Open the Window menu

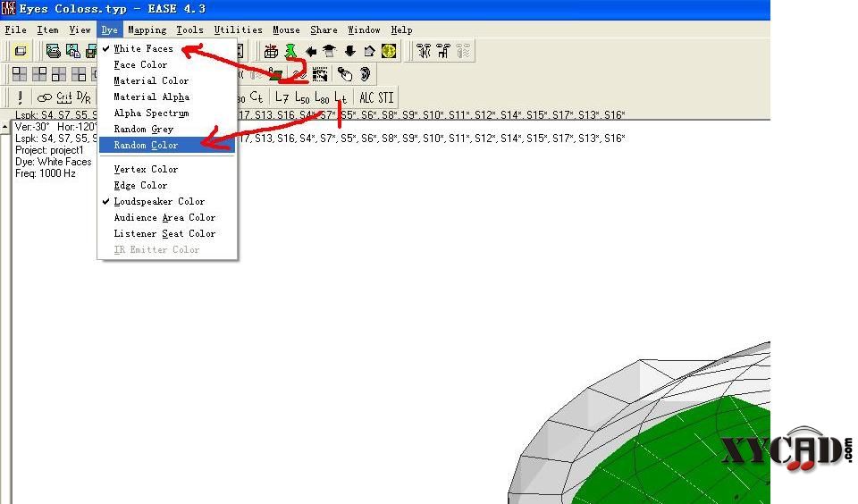coord(364,30)
